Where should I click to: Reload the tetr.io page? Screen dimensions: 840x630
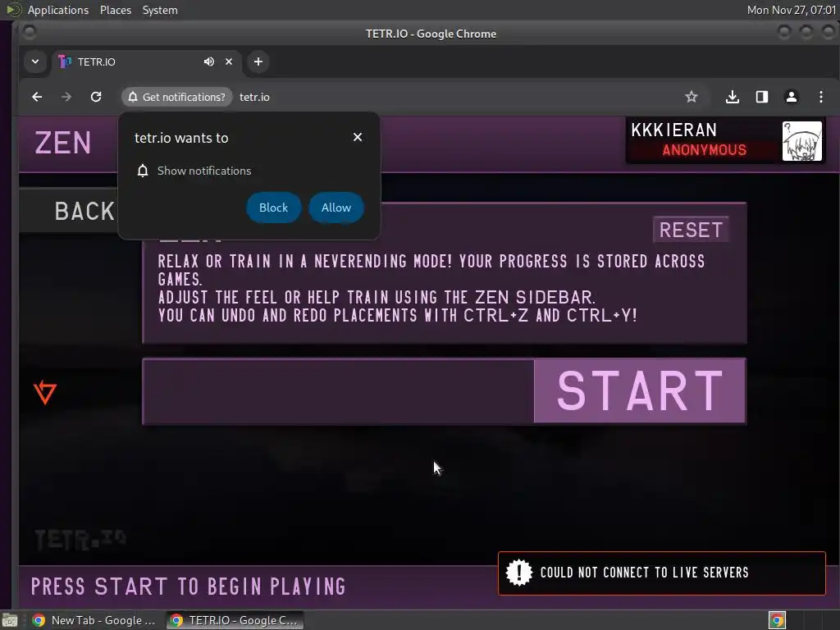(96, 97)
